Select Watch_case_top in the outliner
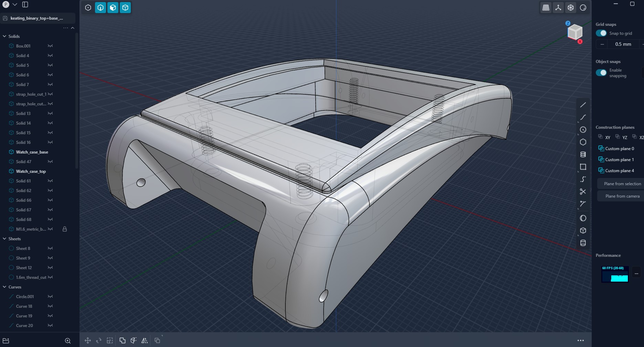Viewport: 644px width, 347px height. coord(31,171)
